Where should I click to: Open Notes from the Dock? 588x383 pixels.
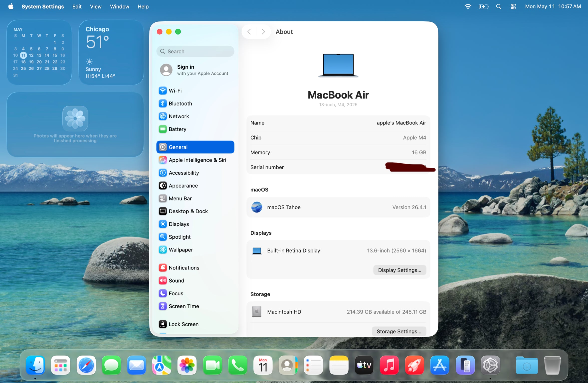click(x=339, y=365)
